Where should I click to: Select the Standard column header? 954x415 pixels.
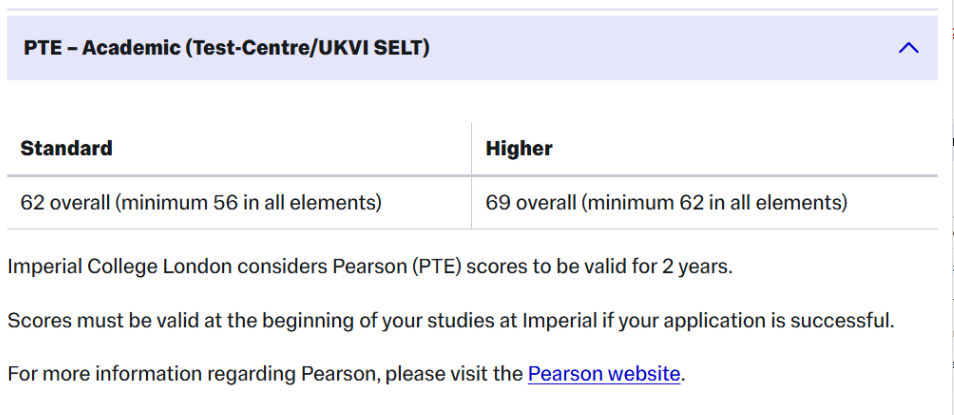click(66, 148)
